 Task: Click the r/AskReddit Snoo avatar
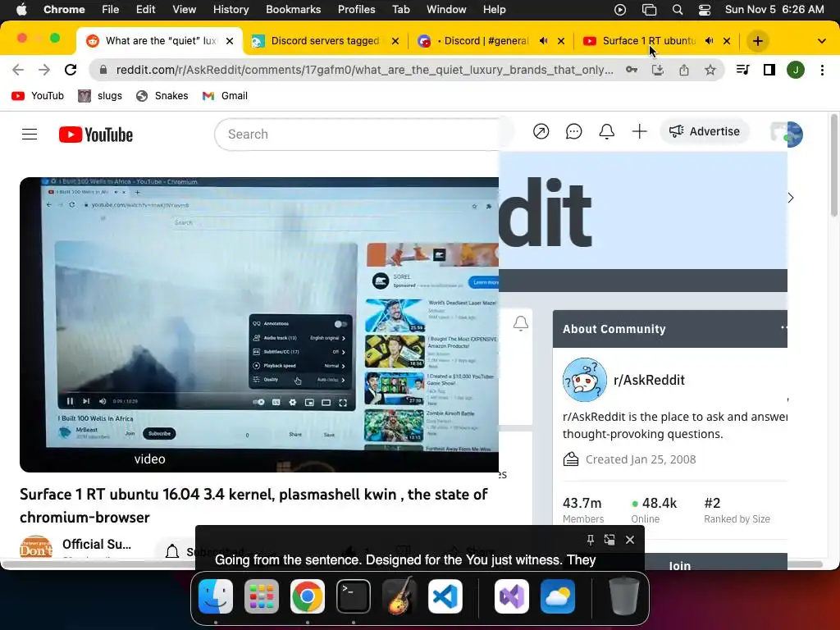[x=584, y=380]
